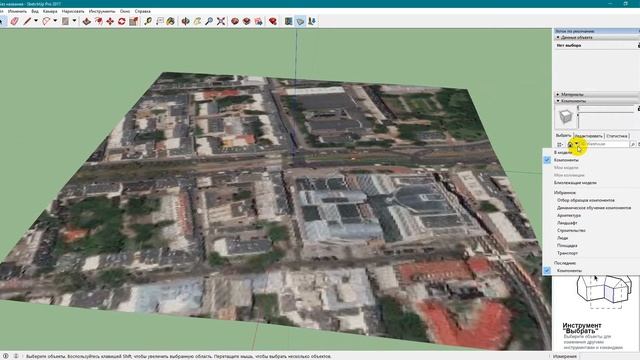Click the Send to LayOut icon
The height and width of the screenshot is (360, 640).
click(x=258, y=21)
